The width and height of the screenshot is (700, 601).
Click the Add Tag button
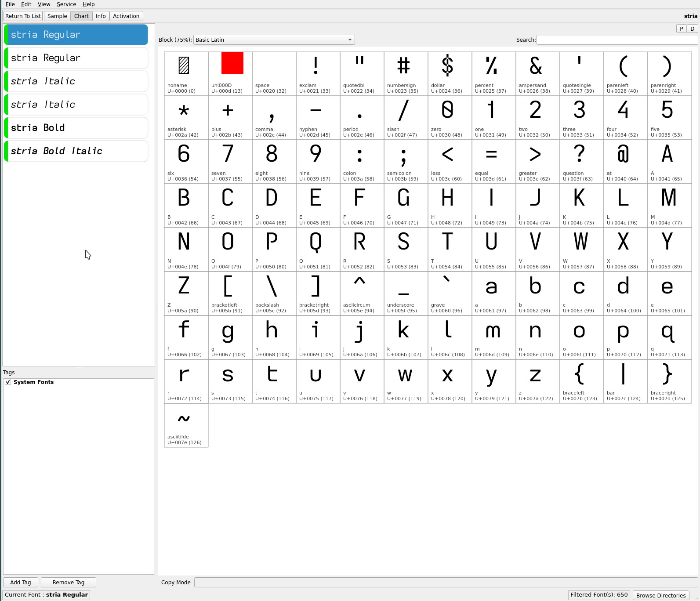click(x=21, y=582)
